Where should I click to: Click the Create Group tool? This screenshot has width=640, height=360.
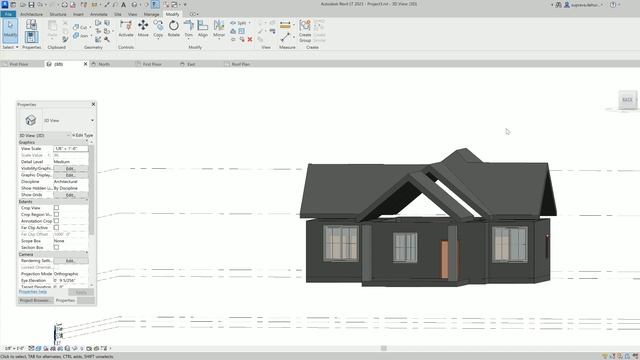pos(305,31)
